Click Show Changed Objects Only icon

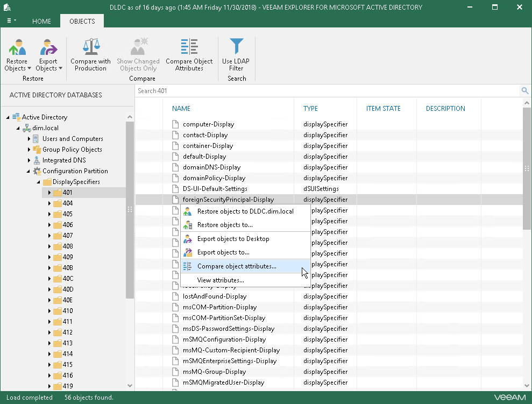click(x=138, y=46)
